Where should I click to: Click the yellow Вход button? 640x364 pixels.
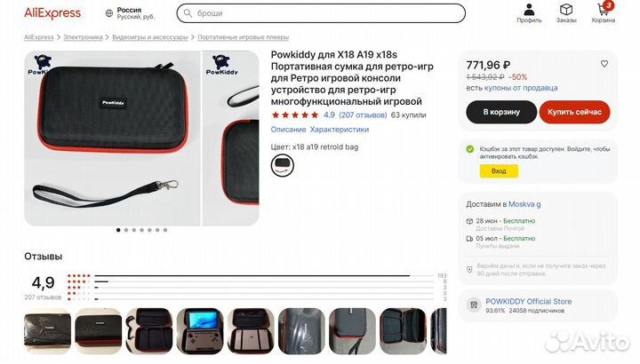(499, 171)
